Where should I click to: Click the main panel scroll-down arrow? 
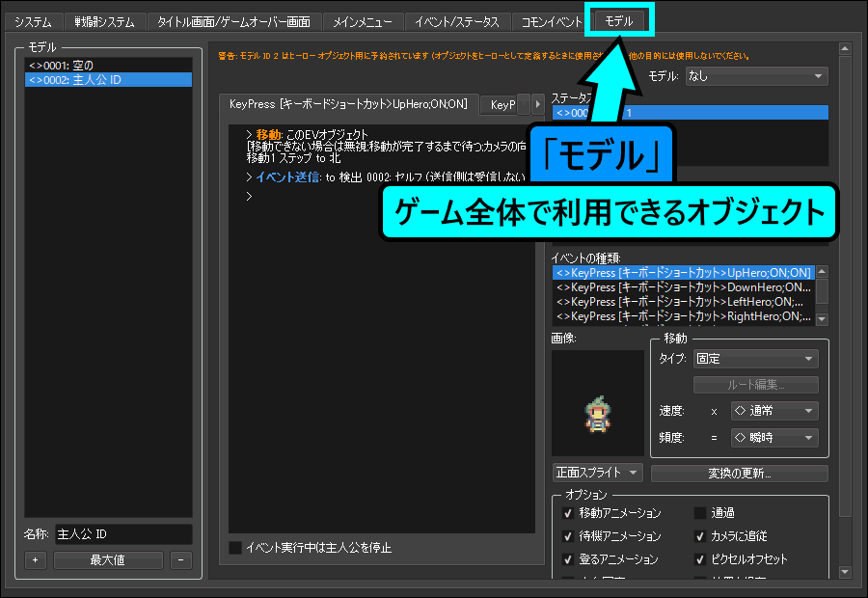point(845,572)
